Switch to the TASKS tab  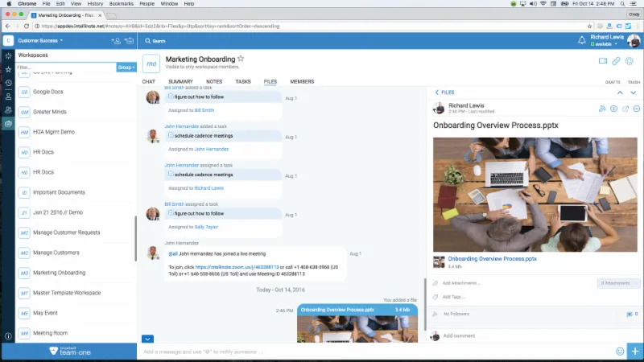243,82
